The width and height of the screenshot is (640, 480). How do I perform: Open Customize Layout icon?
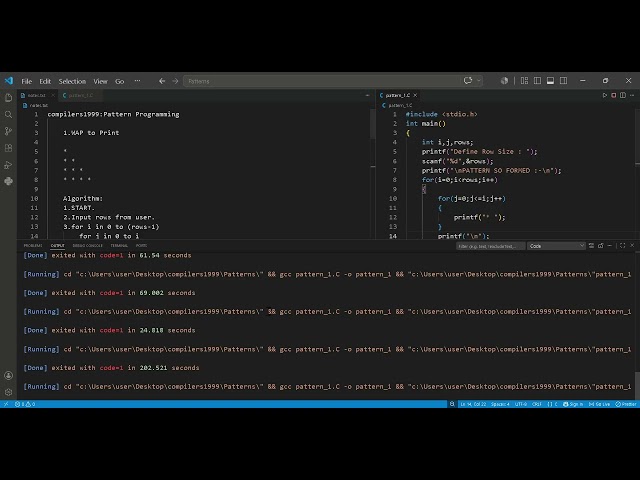click(524, 81)
